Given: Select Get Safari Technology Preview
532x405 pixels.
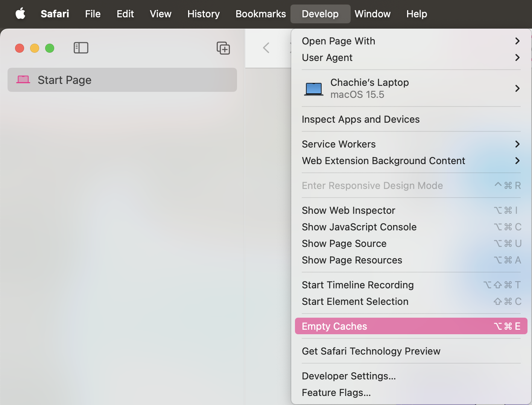Looking at the screenshot, I should pos(411,351).
